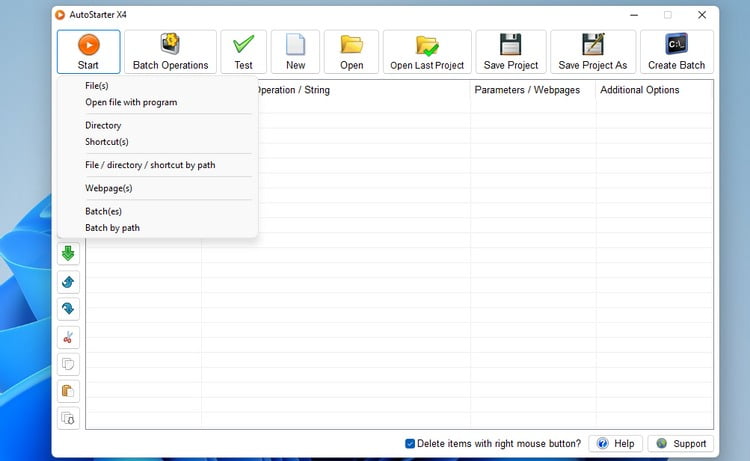Select Batch by path entry
The height and width of the screenshot is (461, 750).
click(x=157, y=228)
